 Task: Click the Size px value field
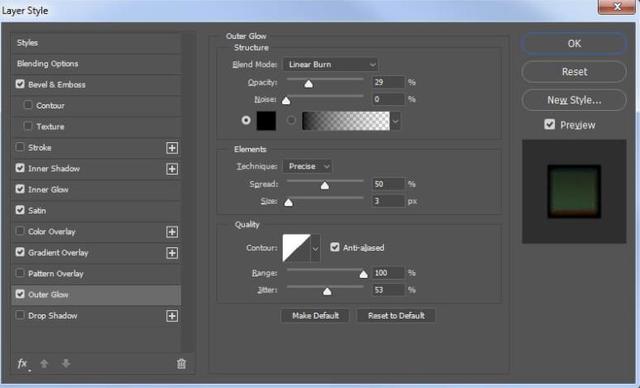coord(388,201)
